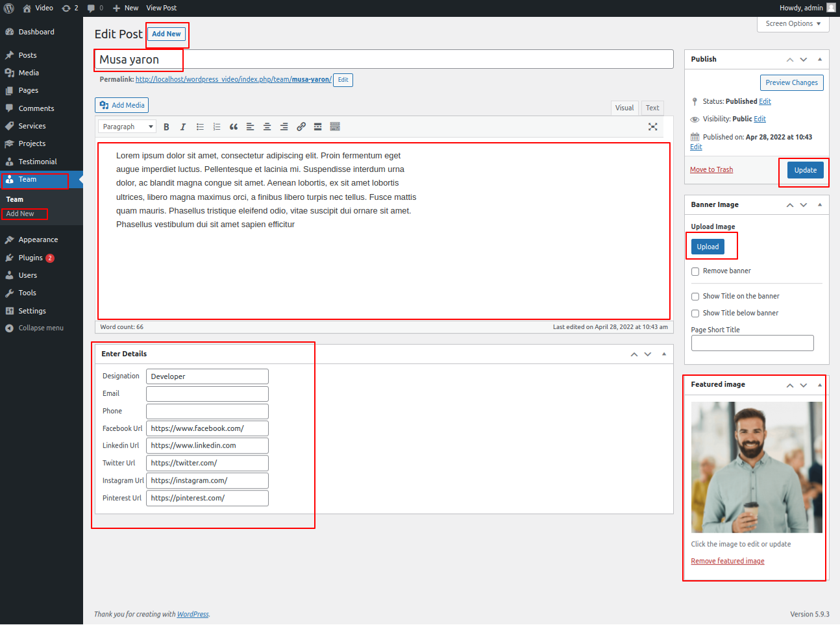The height and width of the screenshot is (625, 840).
Task: Apply italic formatting in editor toolbar
Action: pos(183,127)
